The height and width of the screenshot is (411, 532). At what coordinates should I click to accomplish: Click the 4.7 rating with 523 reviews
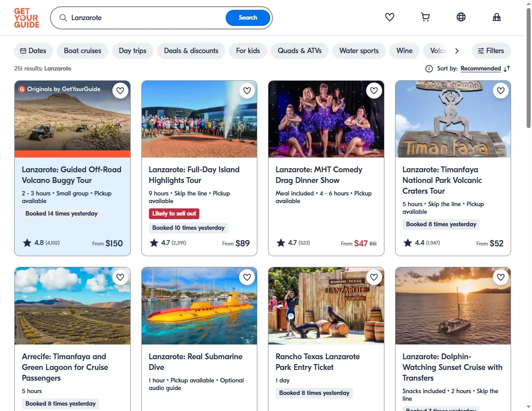pyautogui.click(x=293, y=243)
